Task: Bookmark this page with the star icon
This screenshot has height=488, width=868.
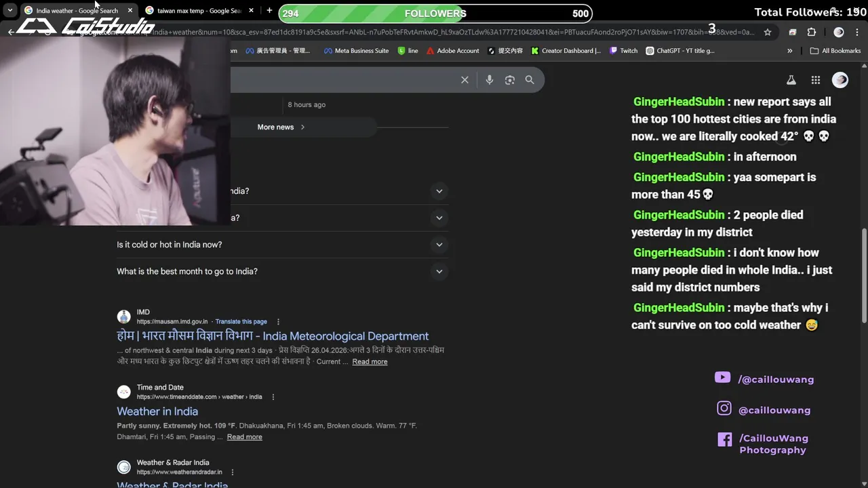Action: tap(768, 32)
